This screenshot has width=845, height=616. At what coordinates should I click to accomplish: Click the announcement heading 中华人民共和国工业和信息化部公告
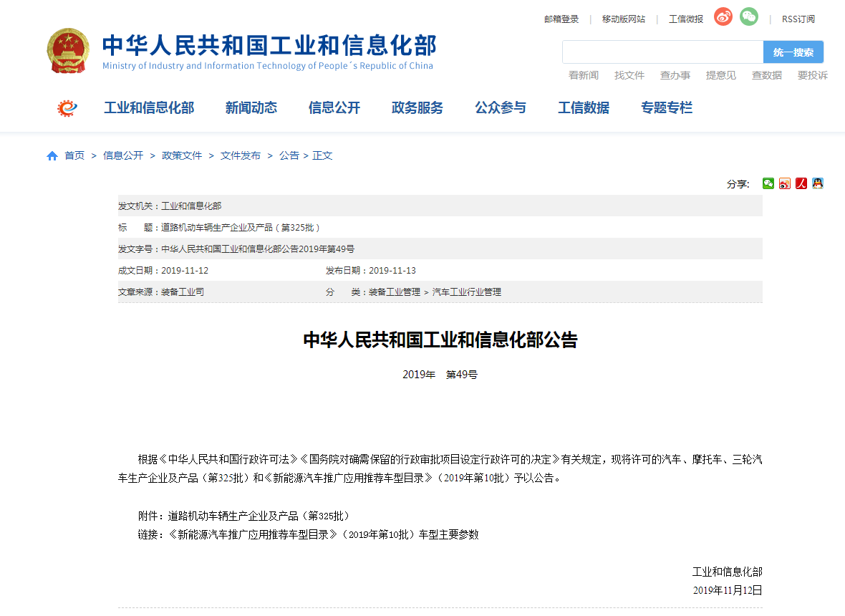(440, 340)
